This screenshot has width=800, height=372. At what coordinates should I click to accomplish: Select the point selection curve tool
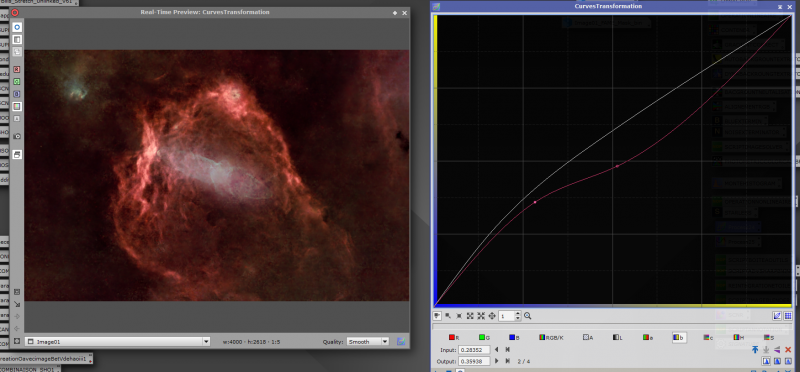coord(448,316)
